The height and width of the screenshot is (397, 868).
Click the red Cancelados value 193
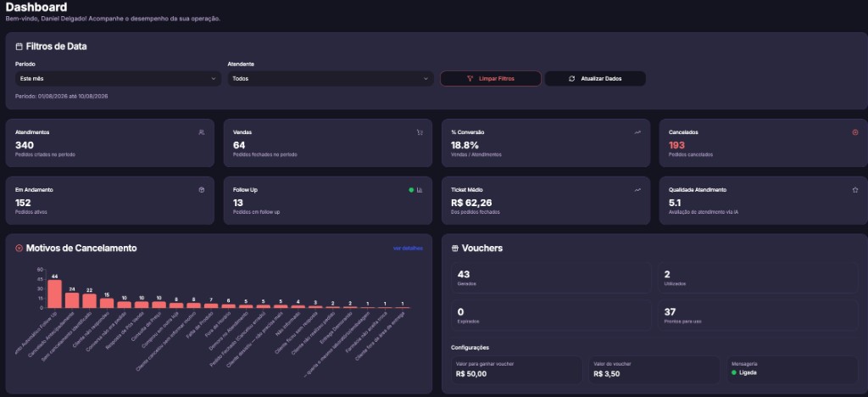tap(677, 145)
